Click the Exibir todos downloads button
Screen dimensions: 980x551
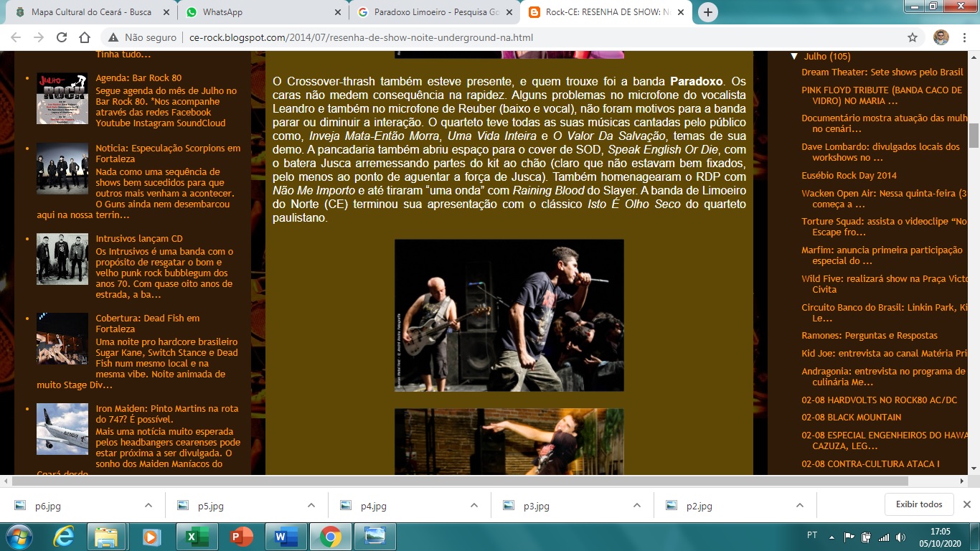(x=919, y=504)
